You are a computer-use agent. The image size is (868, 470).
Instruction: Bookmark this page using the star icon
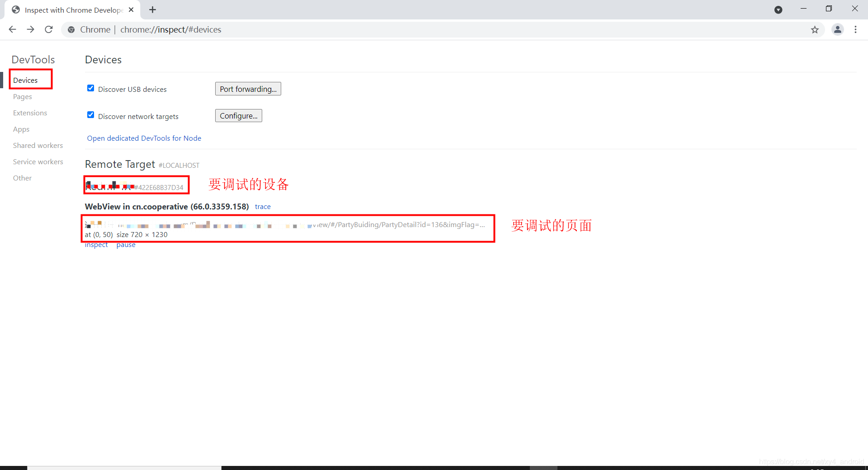tap(815, 30)
